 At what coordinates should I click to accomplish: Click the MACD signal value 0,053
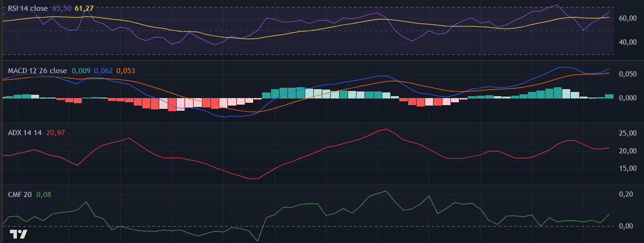pyautogui.click(x=125, y=71)
